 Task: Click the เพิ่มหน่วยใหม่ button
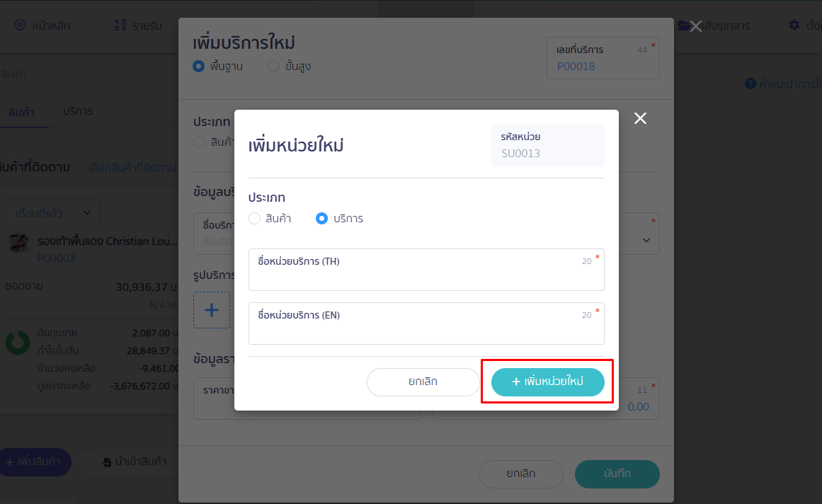pos(547,382)
